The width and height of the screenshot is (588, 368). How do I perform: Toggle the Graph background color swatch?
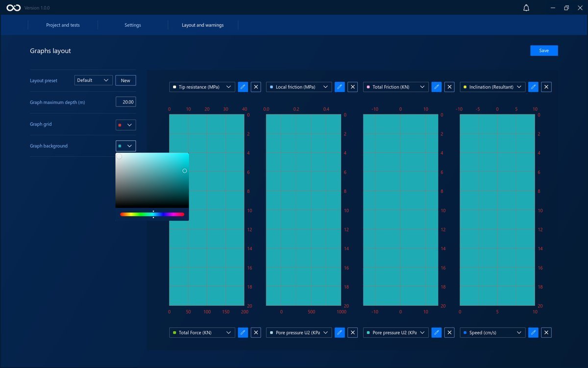click(126, 146)
